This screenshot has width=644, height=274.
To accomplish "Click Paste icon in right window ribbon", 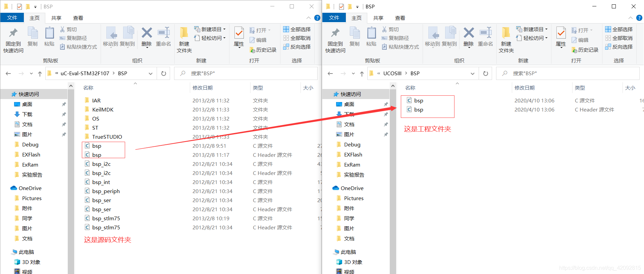I will [x=371, y=33].
